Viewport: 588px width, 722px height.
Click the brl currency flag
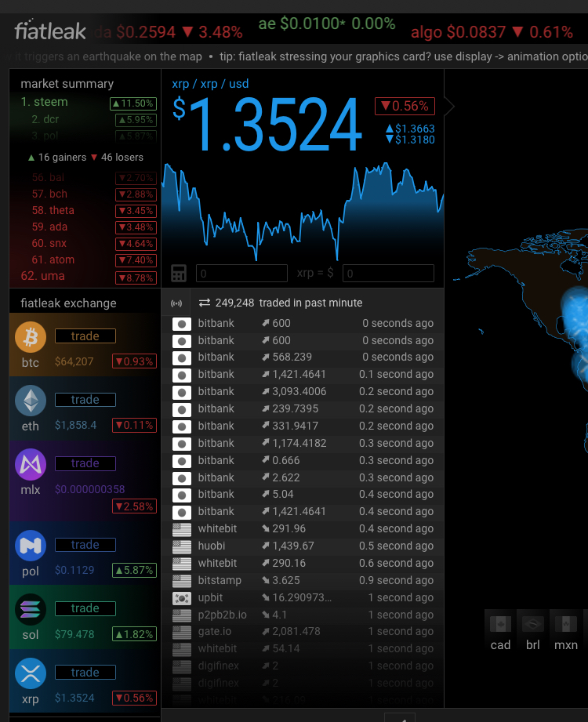click(x=533, y=624)
